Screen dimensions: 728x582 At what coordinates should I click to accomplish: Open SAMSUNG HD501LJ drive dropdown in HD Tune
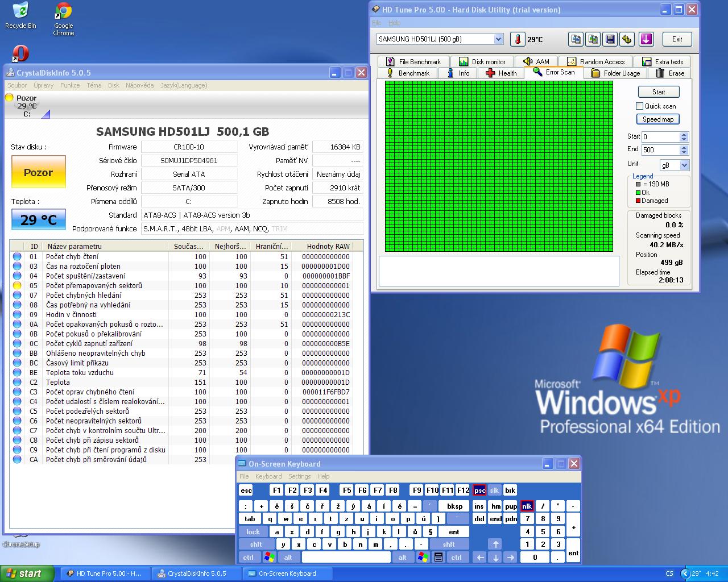tap(498, 39)
